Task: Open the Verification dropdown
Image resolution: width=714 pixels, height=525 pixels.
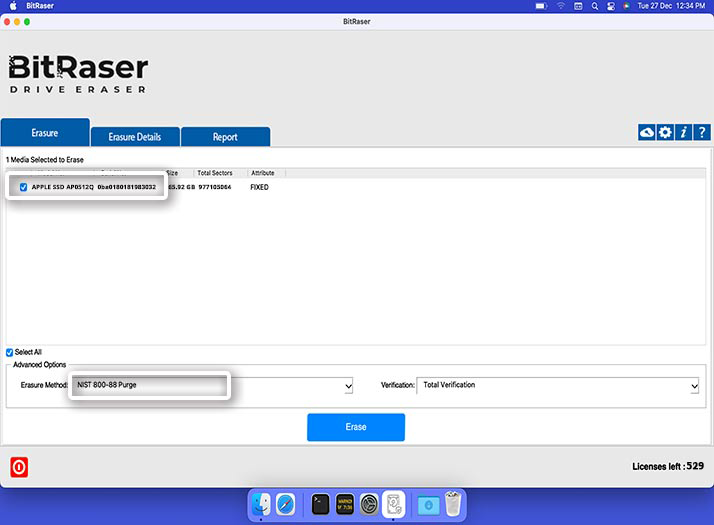Action: click(x=557, y=385)
